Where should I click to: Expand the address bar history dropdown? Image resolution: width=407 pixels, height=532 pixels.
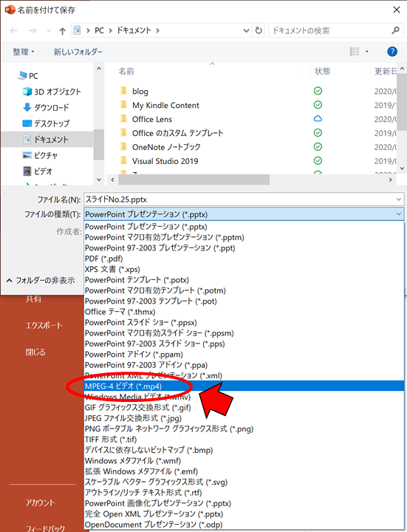click(x=246, y=30)
